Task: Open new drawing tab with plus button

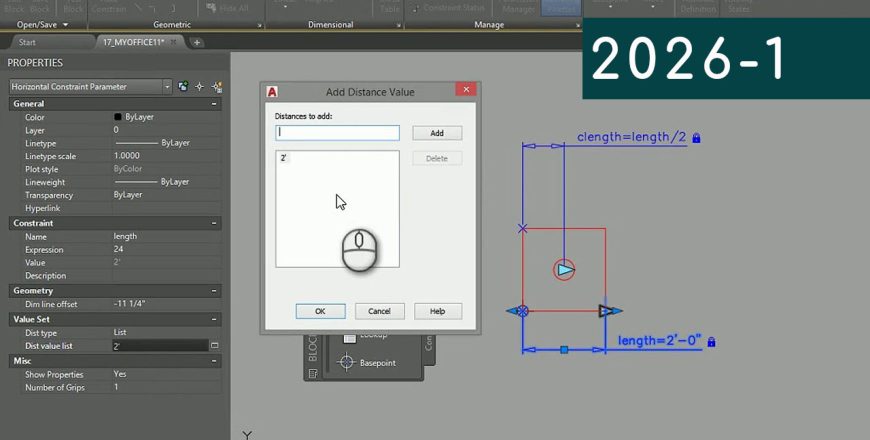Action: click(x=197, y=42)
